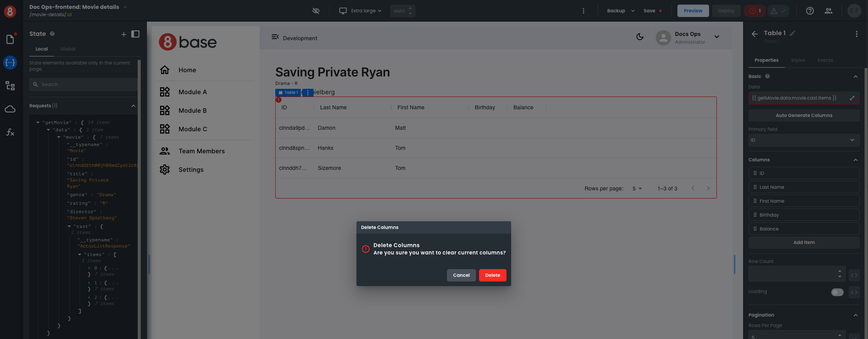Screen dimensions: 868x339
Task: Click the help question mark icon
Action: click(x=810, y=11)
